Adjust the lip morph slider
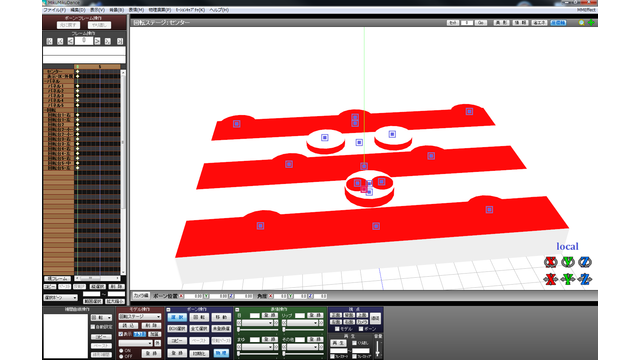The height and width of the screenshot is (360, 640). pos(304,329)
